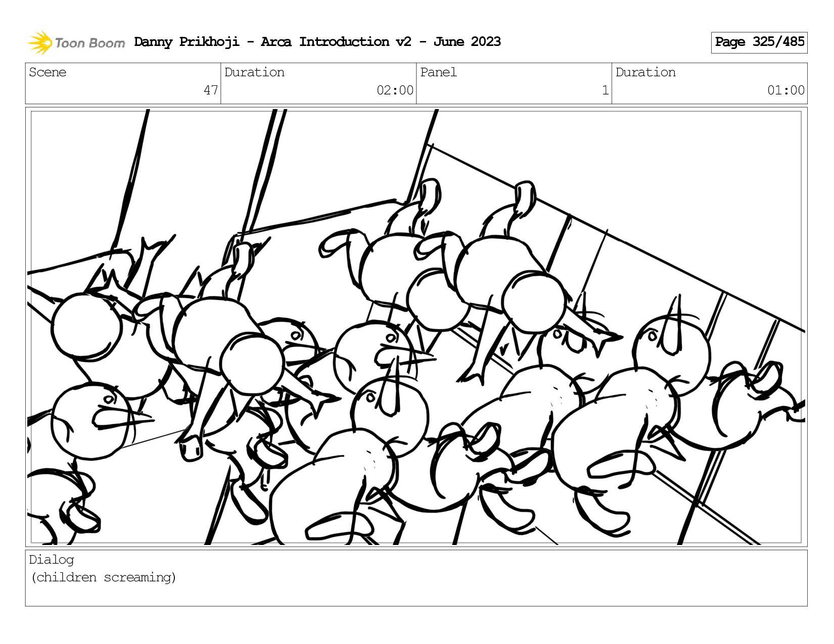Select the title 'Danny Prikhoji - Arca Introduction v2 - June 2023'
The image size is (834, 644).
[317, 42]
